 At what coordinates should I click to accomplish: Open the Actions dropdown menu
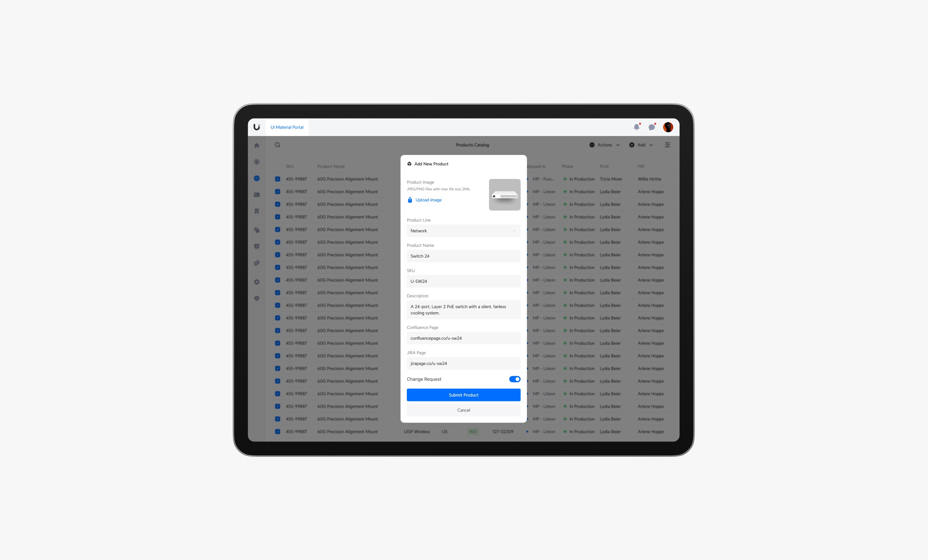tap(604, 144)
